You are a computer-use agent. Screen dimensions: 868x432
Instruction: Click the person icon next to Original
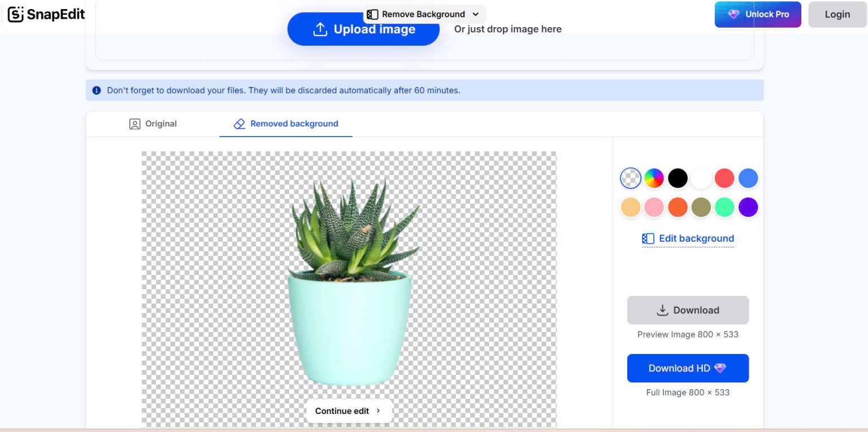click(x=134, y=124)
